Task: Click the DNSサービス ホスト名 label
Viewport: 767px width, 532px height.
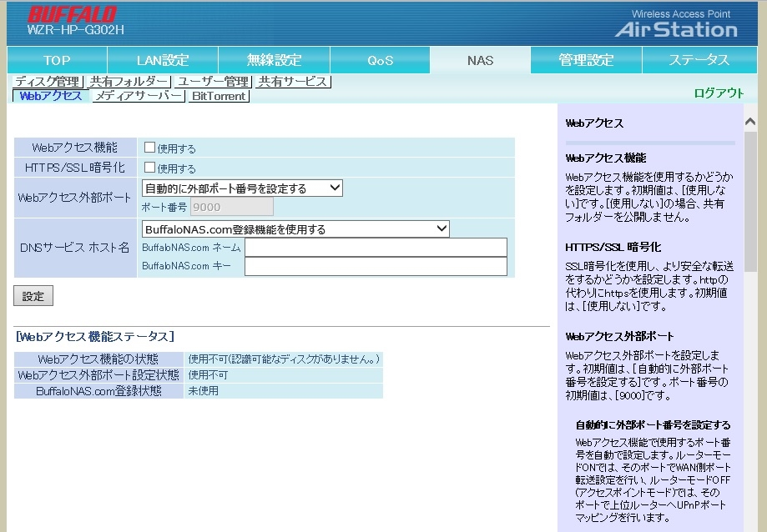Action: tap(75, 248)
